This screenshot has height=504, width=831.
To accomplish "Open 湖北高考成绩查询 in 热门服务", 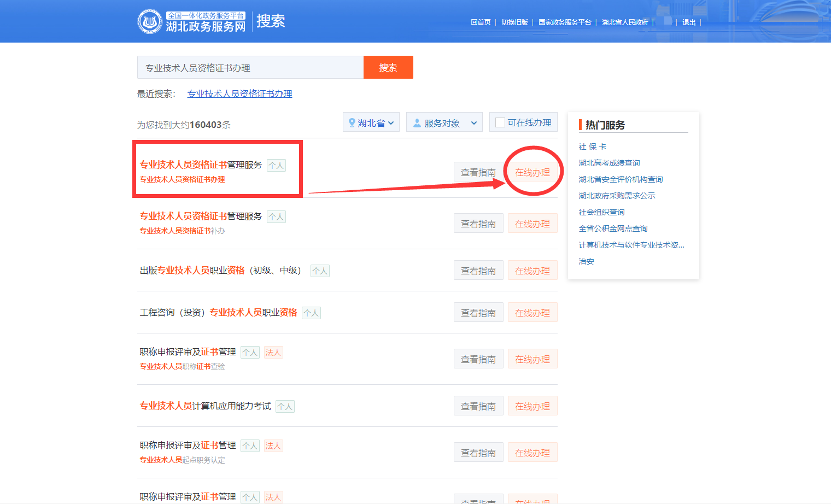I will click(x=609, y=163).
